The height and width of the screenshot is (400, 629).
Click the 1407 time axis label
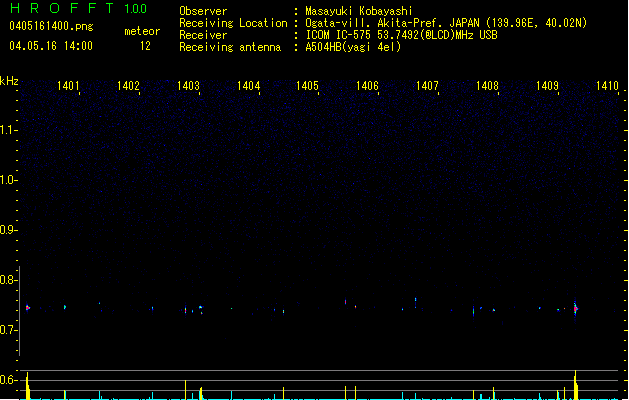pos(427,86)
